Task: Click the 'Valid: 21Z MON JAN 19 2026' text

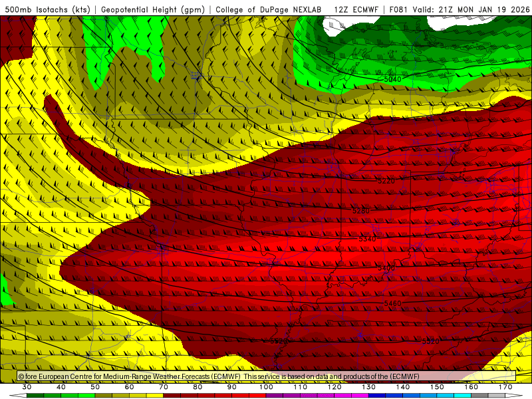Action: [471, 9]
